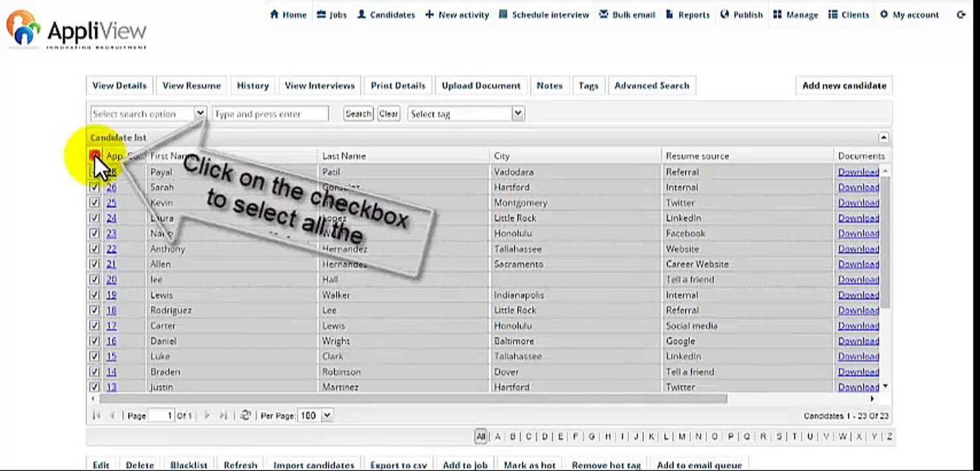
Task: Open Schedule interview menu item
Action: pyautogui.click(x=544, y=14)
